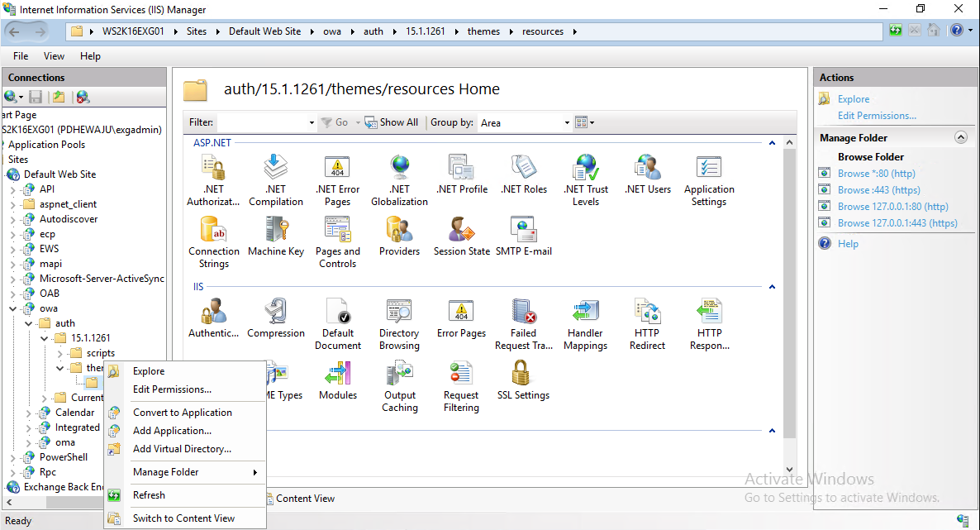Open the Filter dropdown arrow
Viewport: 980px width, 530px height.
(x=312, y=122)
